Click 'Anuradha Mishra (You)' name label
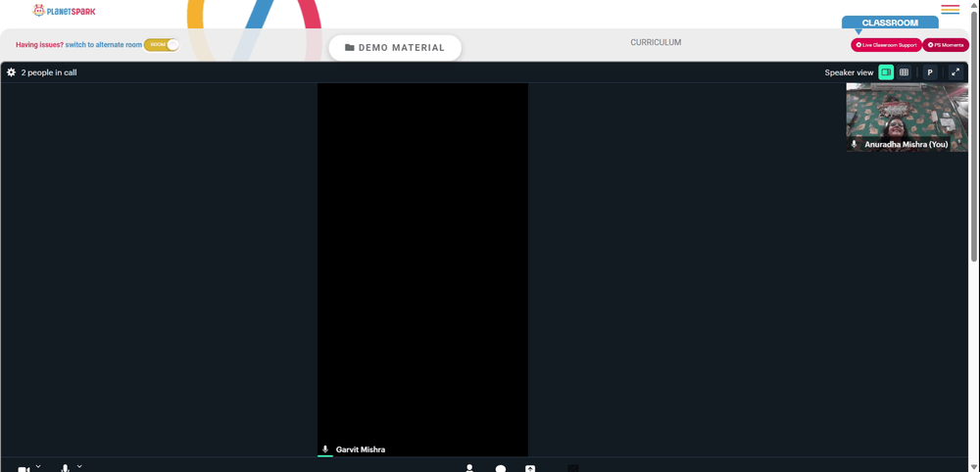The width and height of the screenshot is (980, 472). click(906, 144)
